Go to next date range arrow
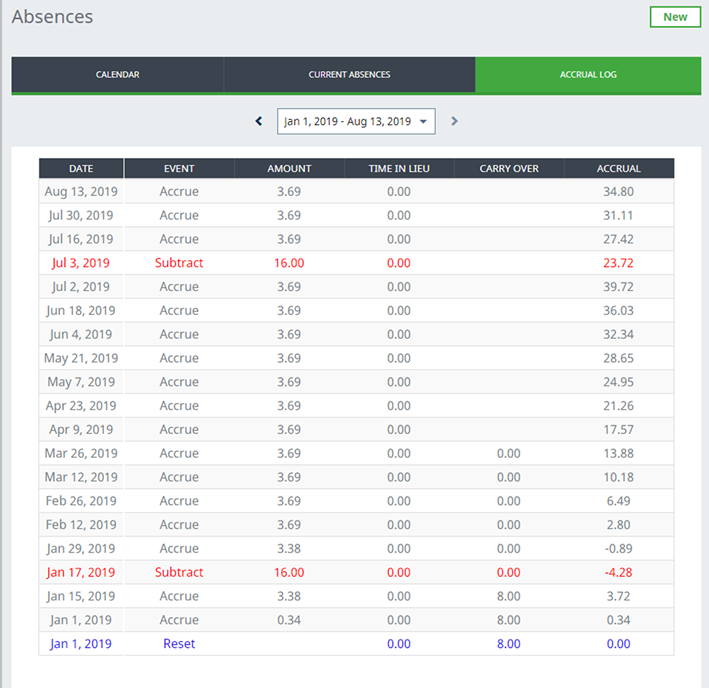The image size is (709, 688). (454, 121)
